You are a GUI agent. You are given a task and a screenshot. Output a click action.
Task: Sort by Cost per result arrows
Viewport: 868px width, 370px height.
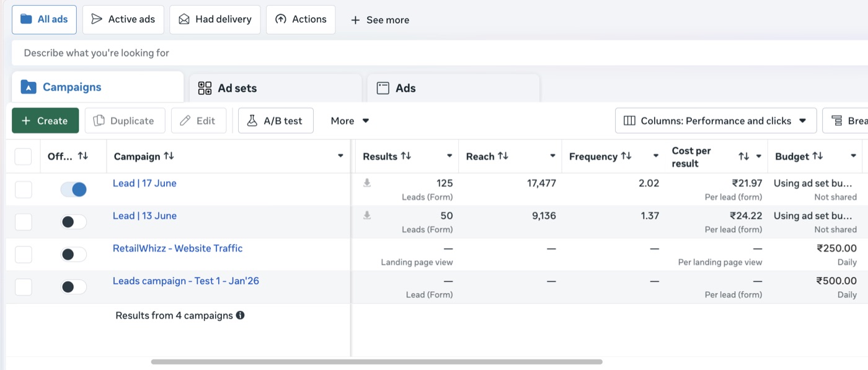click(744, 157)
